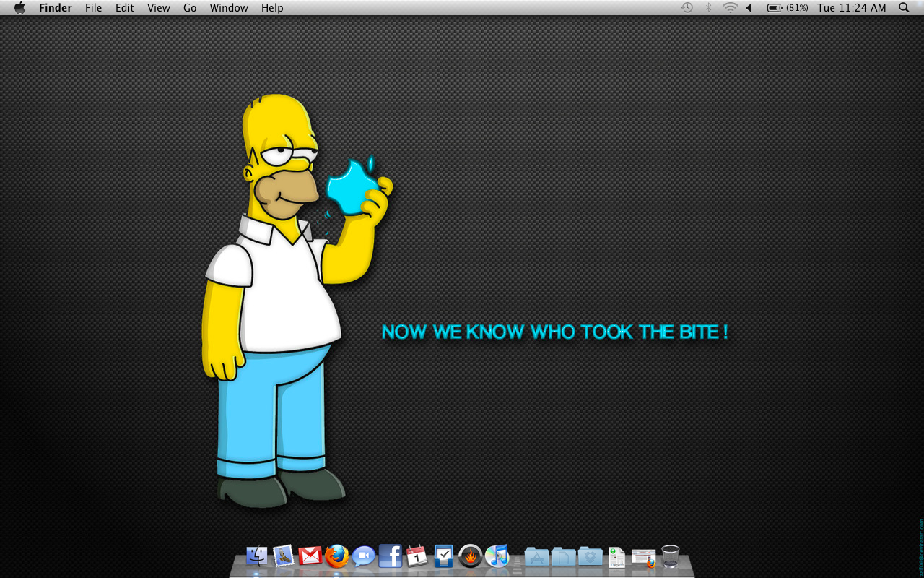Open Finder from the dock
This screenshot has width=924, height=578.
[x=257, y=556]
